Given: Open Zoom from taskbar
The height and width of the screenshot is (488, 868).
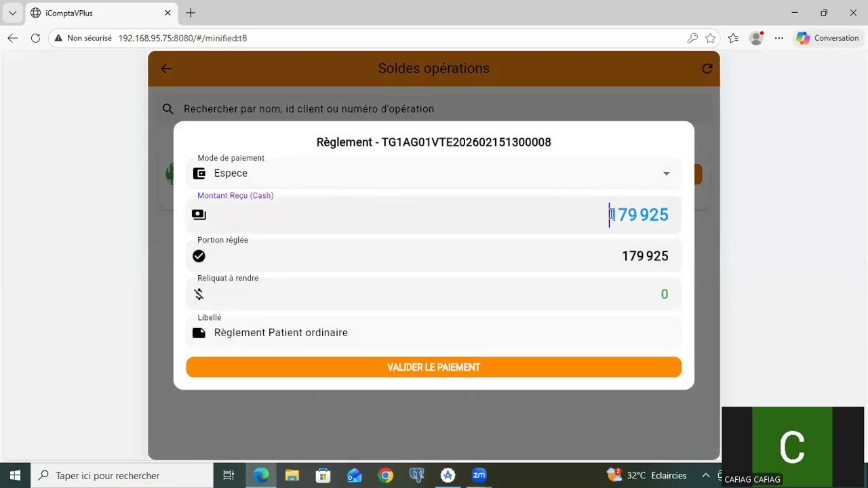Looking at the screenshot, I should pyautogui.click(x=479, y=475).
